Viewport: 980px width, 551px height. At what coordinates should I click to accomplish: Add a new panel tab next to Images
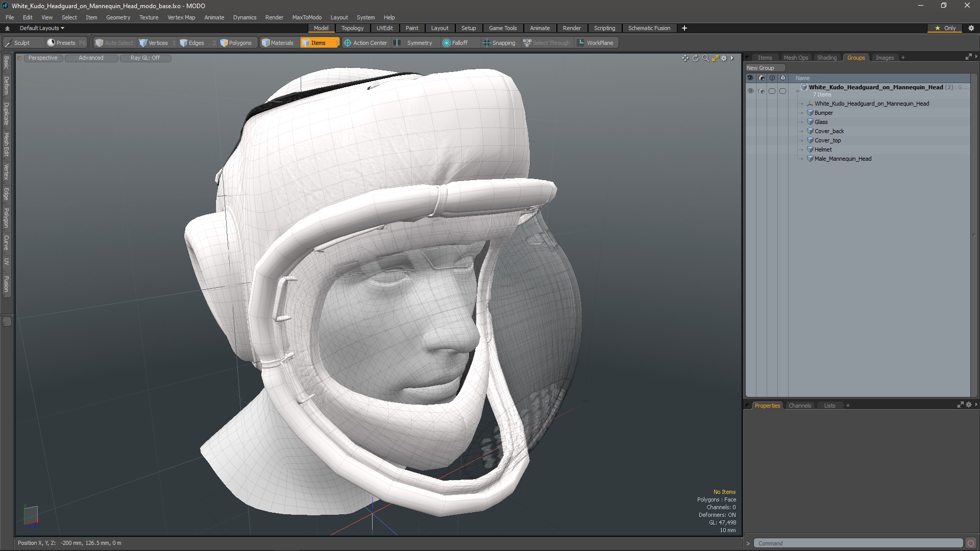(903, 58)
